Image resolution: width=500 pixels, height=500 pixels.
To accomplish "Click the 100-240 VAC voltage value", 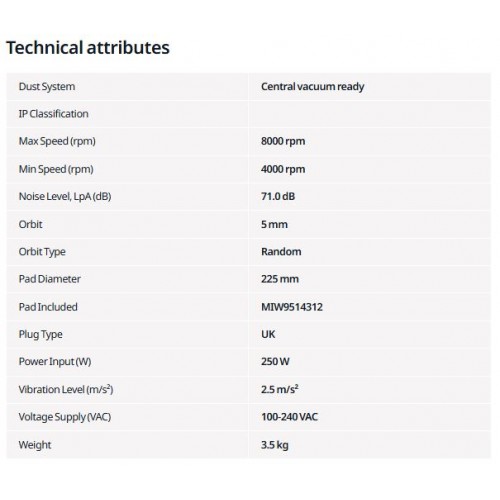I will click(290, 417).
